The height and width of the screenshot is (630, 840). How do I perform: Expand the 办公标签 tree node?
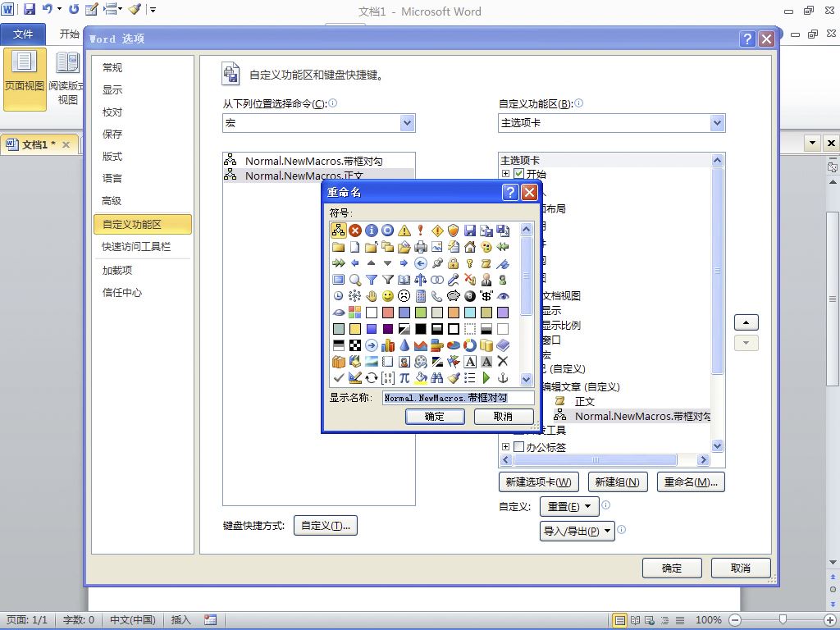pos(505,446)
